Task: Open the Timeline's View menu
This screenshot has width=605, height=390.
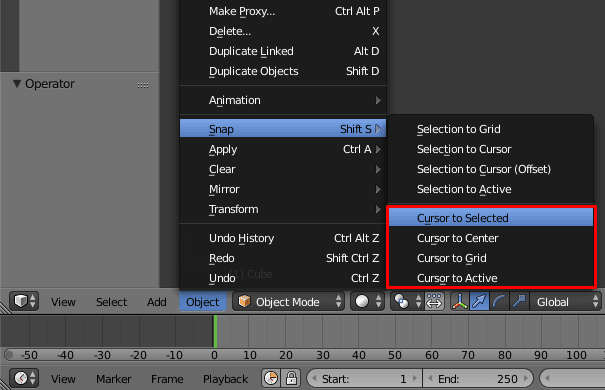Action: tap(63, 379)
